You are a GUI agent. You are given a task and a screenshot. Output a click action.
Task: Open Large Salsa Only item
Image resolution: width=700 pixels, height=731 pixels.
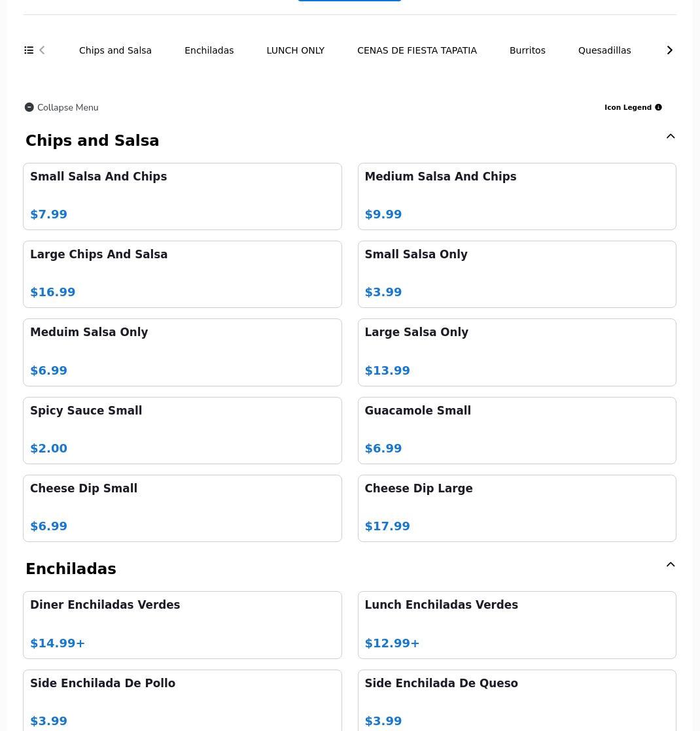pos(516,352)
